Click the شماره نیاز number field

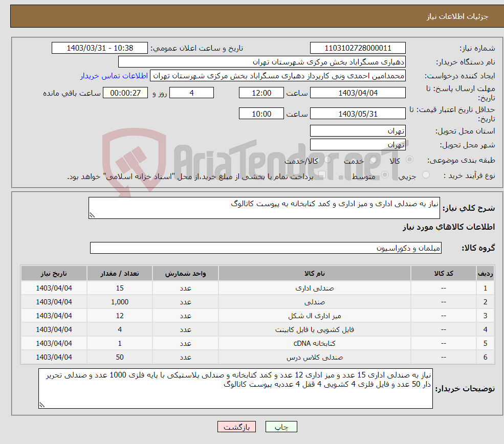tap(358, 48)
